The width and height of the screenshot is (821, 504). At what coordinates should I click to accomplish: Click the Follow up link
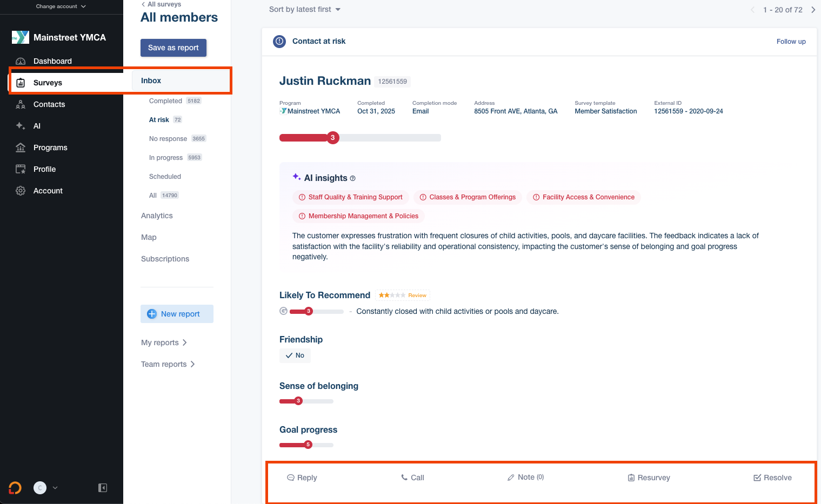click(791, 42)
